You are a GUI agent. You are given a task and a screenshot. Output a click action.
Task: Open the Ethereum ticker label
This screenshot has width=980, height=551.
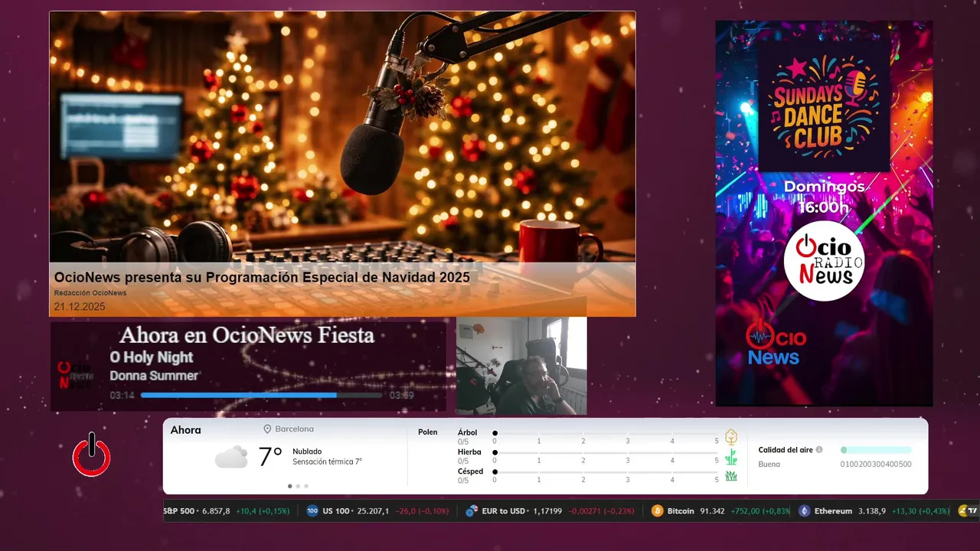pos(833,511)
